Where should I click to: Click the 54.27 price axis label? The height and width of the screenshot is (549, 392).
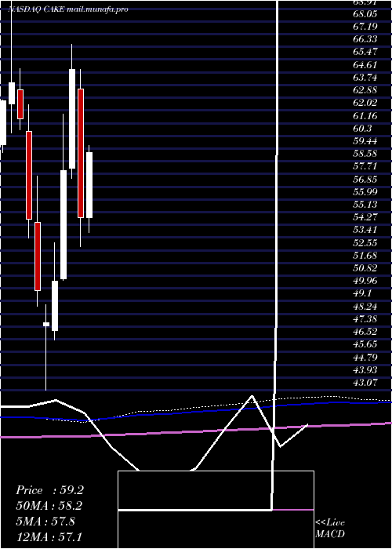365,217
